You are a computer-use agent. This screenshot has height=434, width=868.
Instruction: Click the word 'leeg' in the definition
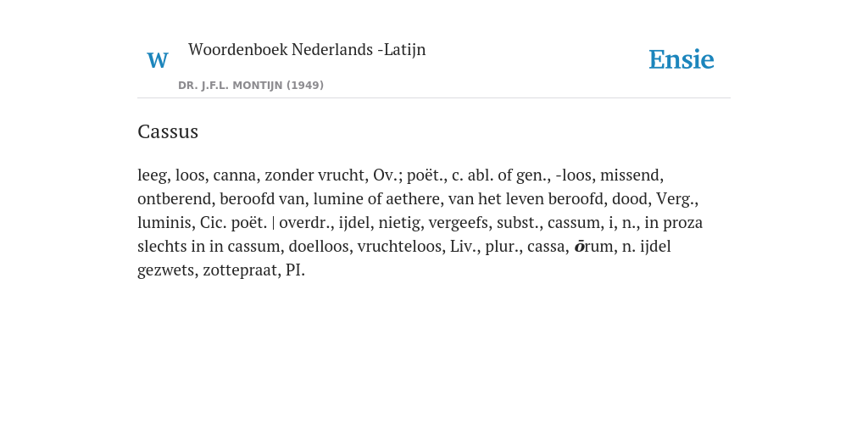point(153,175)
